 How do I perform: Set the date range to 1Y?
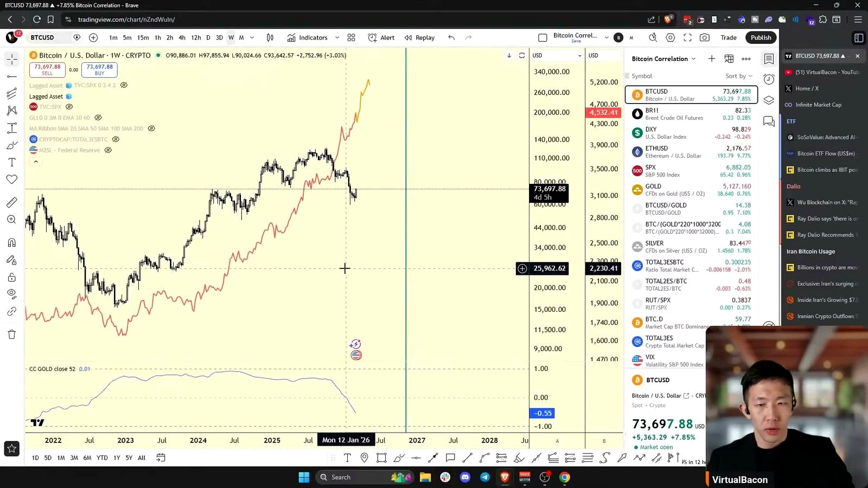point(117,458)
